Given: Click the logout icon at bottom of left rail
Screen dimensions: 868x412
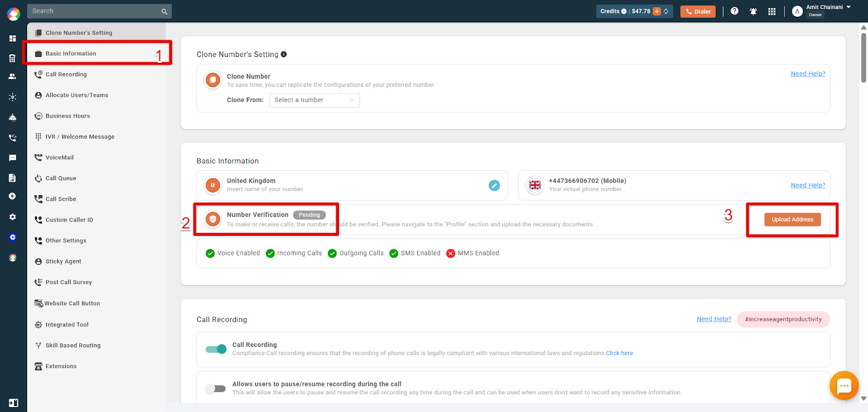Looking at the screenshot, I should [13, 403].
